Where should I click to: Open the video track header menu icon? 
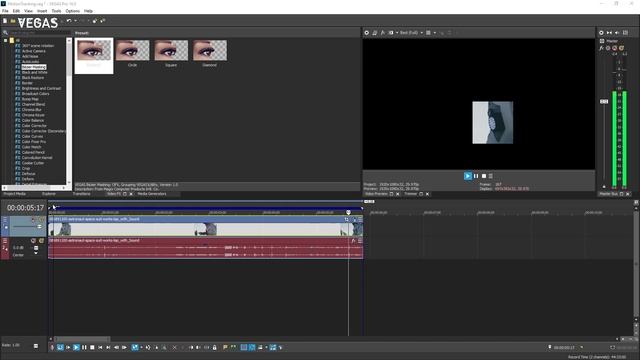coord(5,220)
